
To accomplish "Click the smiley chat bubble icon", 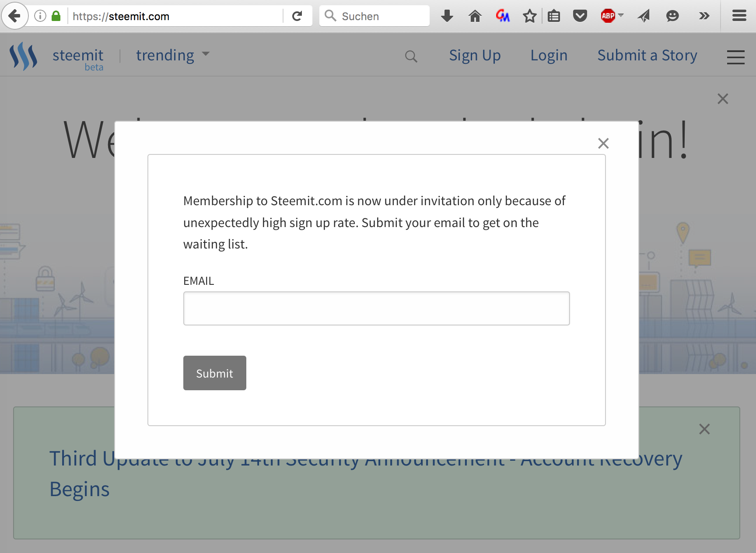I will pos(672,16).
